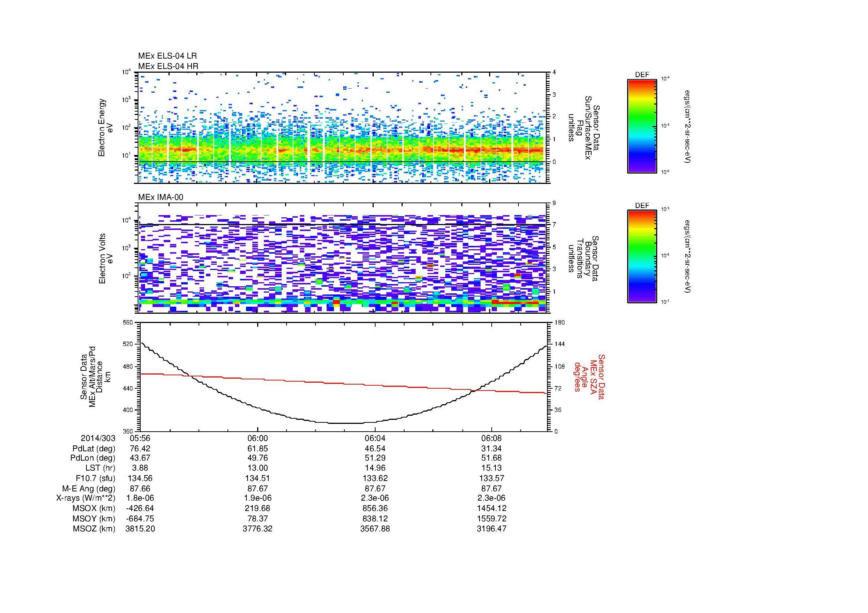The height and width of the screenshot is (613, 868).
Task: Click the PdLon value 51.68
Action: pyautogui.click(x=491, y=458)
